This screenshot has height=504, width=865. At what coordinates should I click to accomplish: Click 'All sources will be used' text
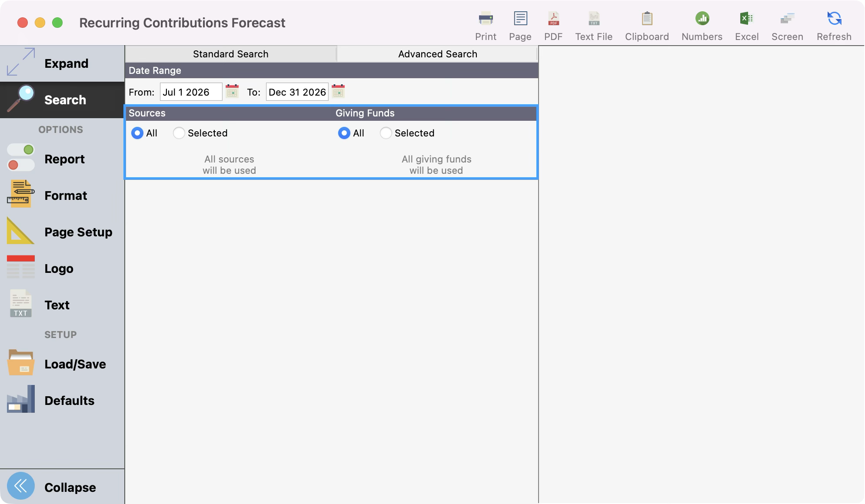[230, 165]
